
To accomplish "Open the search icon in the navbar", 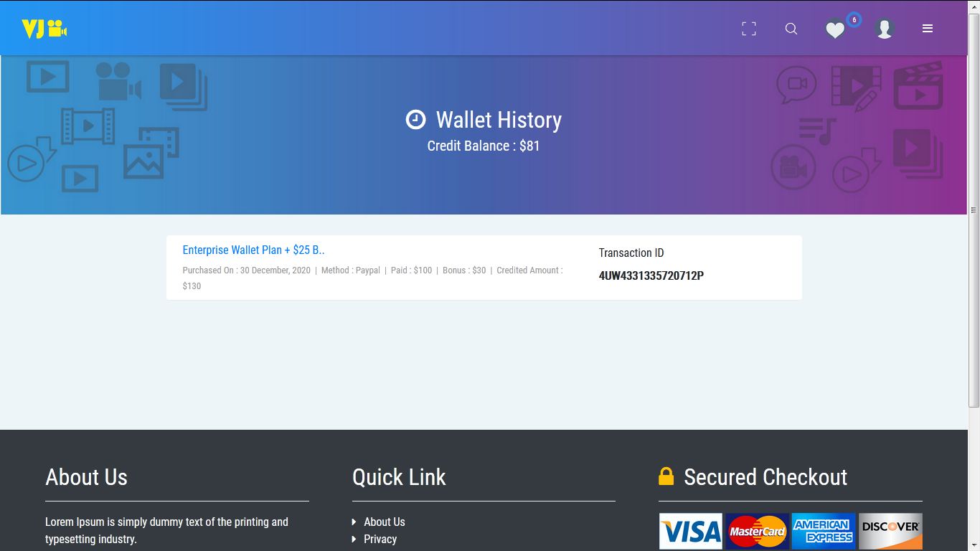I will (791, 29).
